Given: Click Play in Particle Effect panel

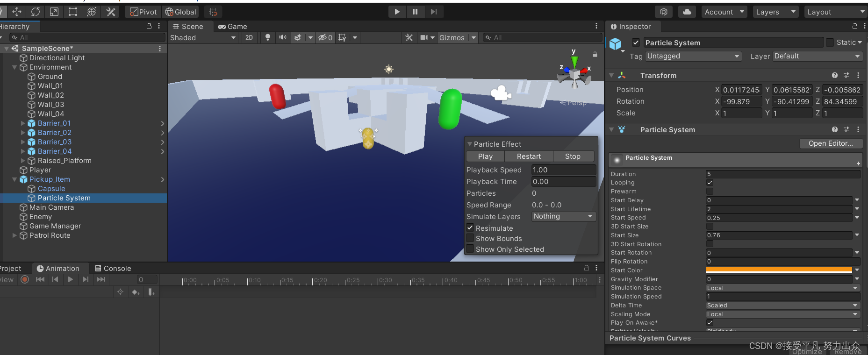Looking at the screenshot, I should pos(485,156).
